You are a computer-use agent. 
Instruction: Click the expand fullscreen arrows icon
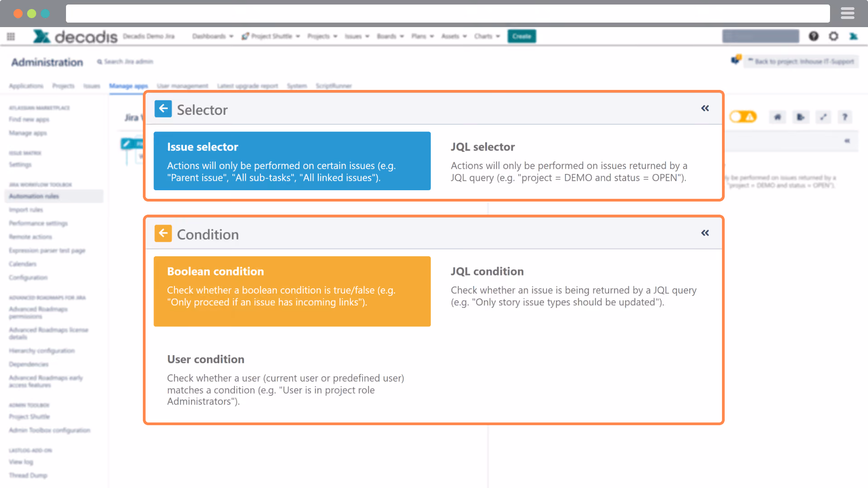[x=824, y=117]
